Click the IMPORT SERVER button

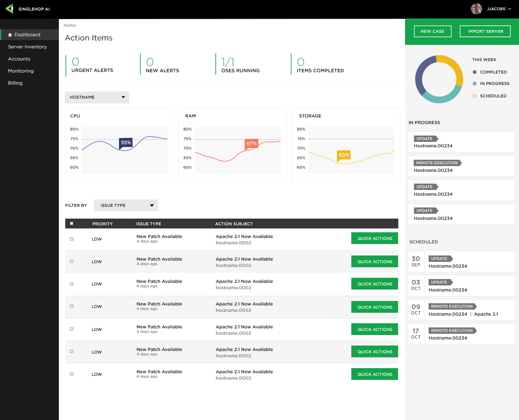tap(485, 31)
